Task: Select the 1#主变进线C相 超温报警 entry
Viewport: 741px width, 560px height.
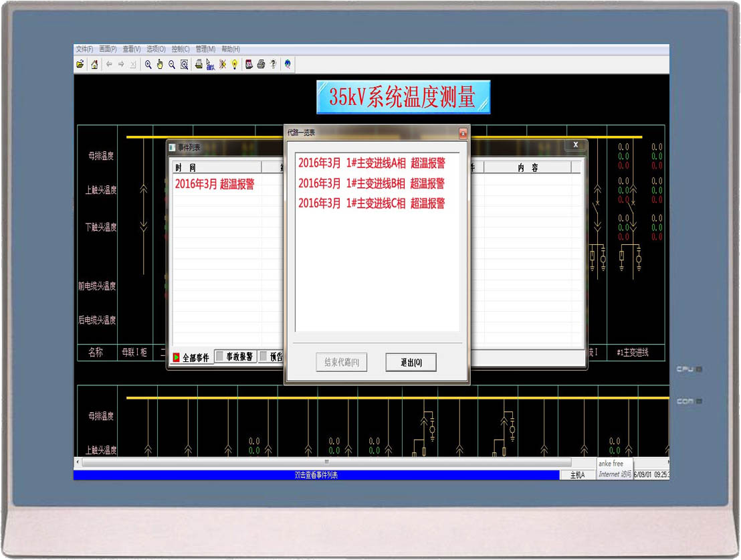Action: click(x=372, y=203)
